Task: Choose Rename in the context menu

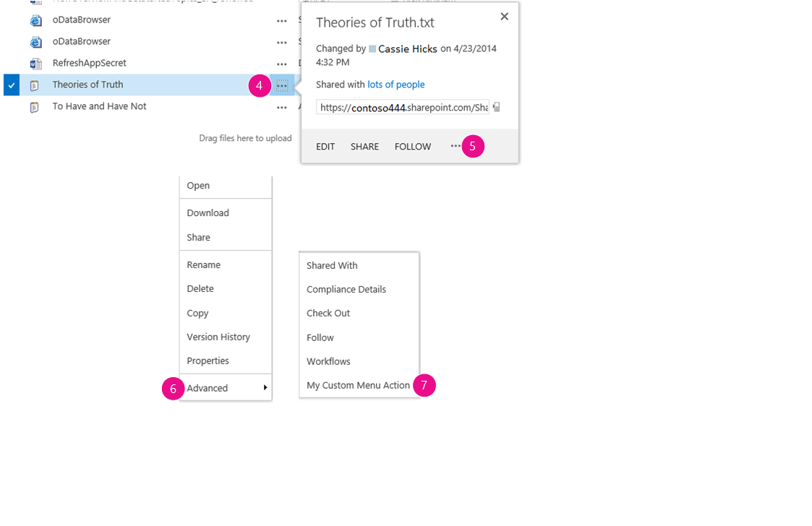Action: (202, 264)
